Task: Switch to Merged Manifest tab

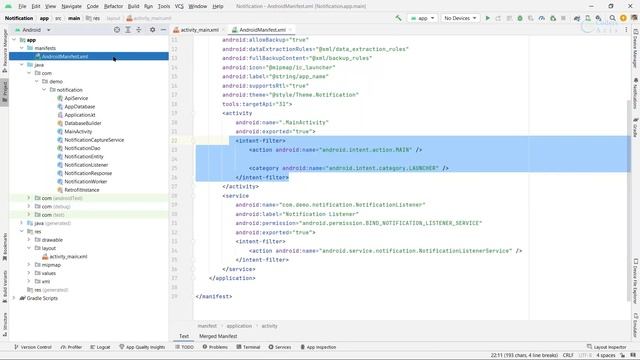Action: [x=218, y=336]
